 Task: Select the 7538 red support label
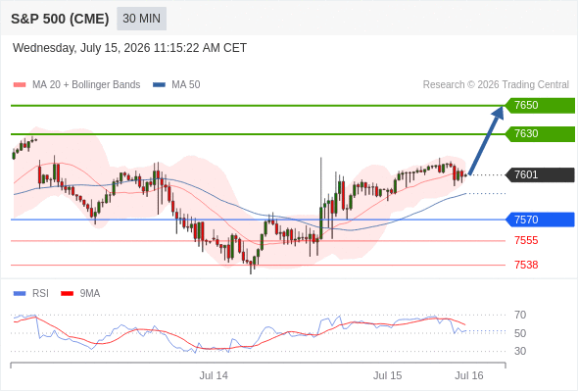pos(526,265)
